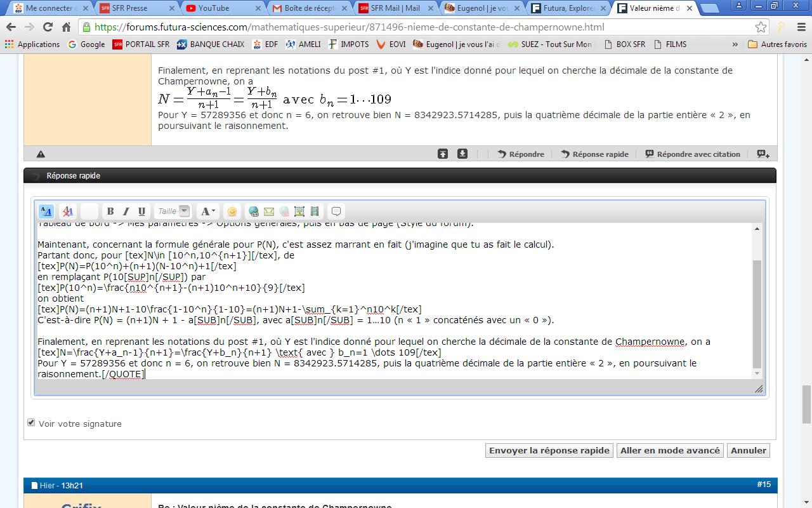Viewport: 812px width, 508px height.
Task: Insert a smiley into the reply
Action: [x=232, y=211]
